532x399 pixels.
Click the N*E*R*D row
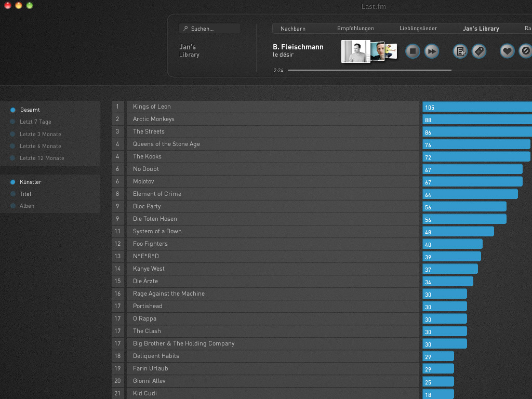[x=273, y=256]
